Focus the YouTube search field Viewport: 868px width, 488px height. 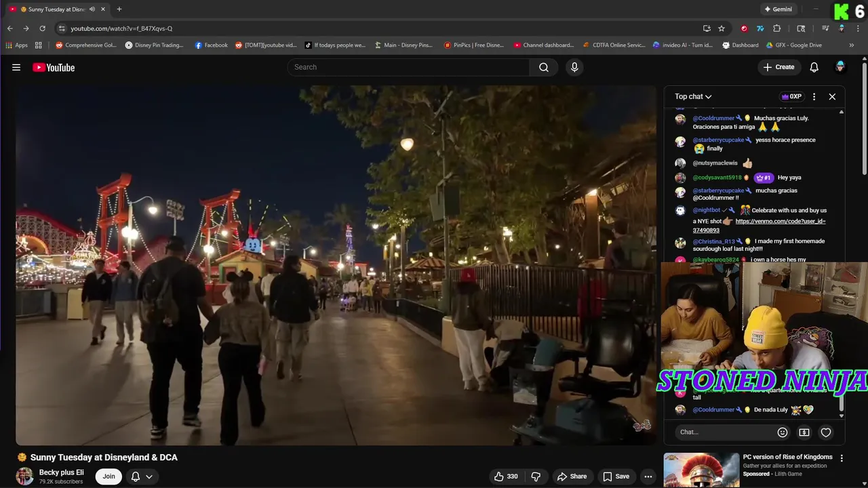click(x=408, y=67)
